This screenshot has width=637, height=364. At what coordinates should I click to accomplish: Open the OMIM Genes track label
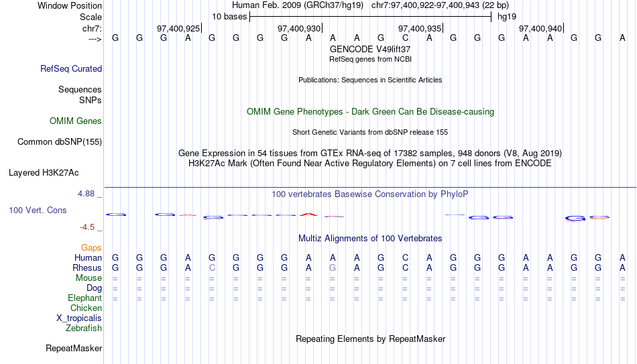[x=75, y=121]
